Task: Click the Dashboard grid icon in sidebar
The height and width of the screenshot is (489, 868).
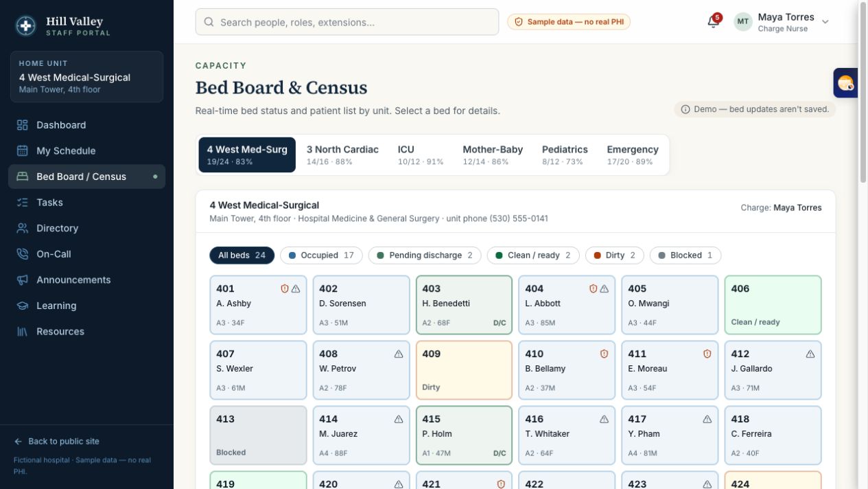Action: (23, 125)
